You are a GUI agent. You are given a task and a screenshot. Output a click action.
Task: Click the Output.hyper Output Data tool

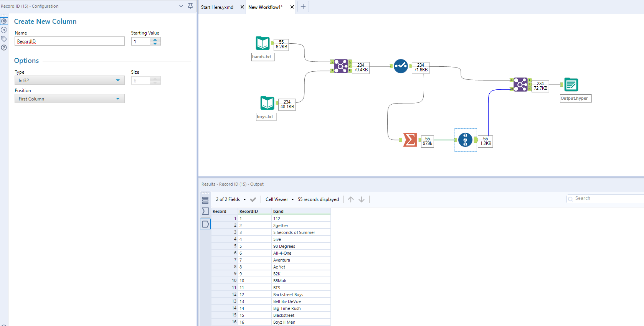click(571, 84)
